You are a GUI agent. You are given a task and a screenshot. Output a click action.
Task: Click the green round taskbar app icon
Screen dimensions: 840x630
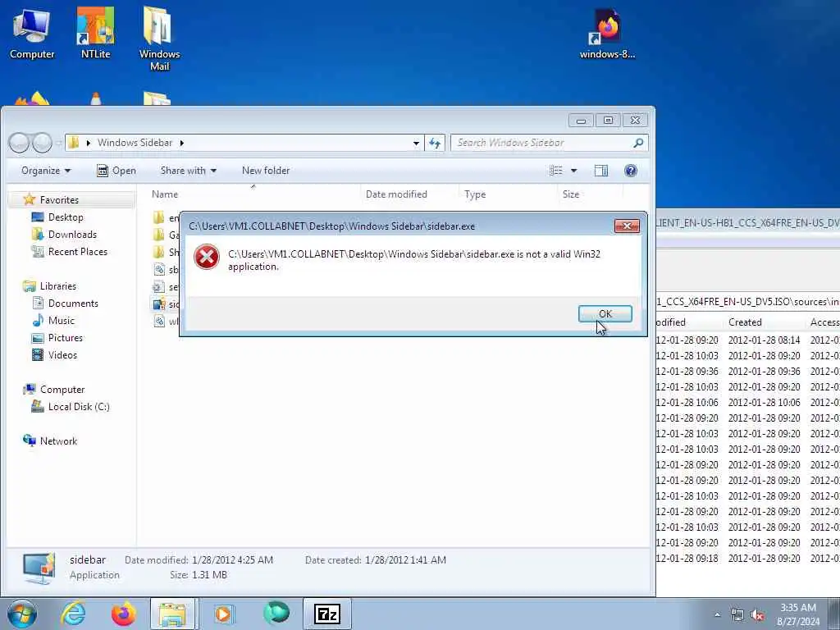[x=276, y=613]
